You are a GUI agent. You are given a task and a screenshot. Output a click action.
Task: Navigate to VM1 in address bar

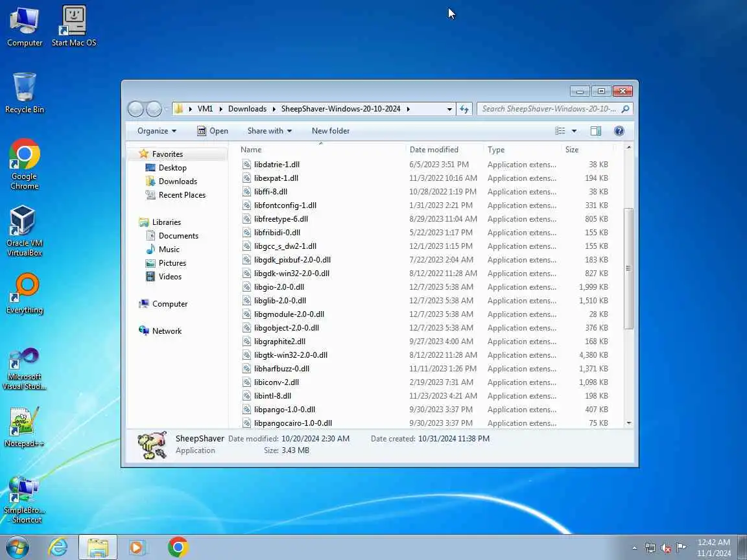[206, 109]
